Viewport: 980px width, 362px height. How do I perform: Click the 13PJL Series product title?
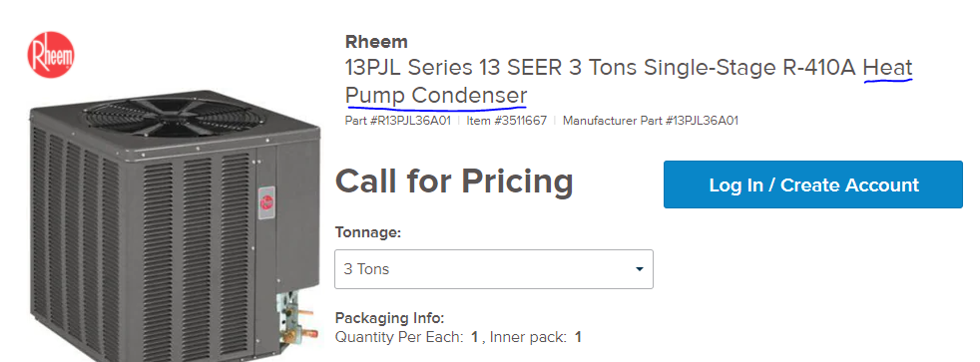coord(629,81)
